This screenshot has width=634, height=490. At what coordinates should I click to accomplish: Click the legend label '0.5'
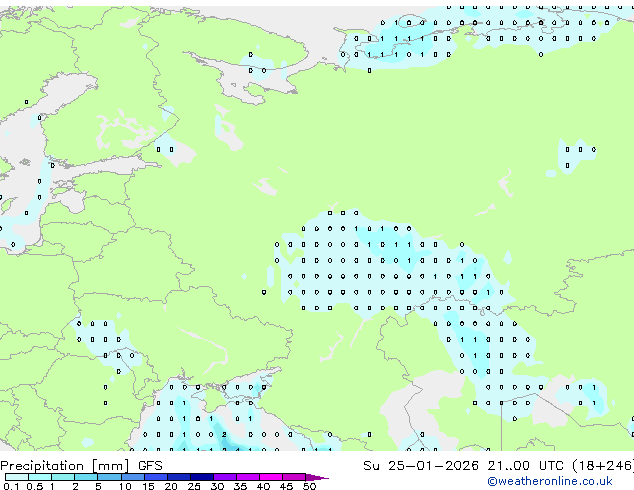(x=35, y=486)
